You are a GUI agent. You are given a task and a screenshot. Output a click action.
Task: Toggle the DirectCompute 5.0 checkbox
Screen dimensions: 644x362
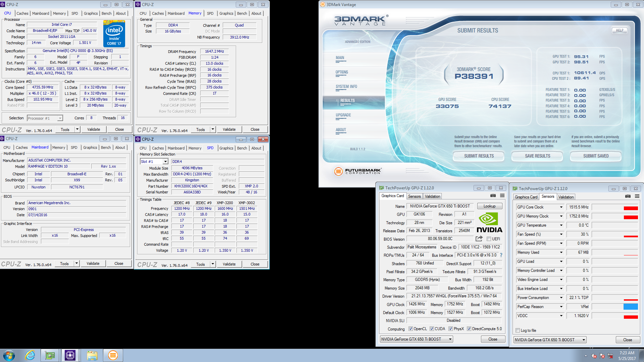469,329
